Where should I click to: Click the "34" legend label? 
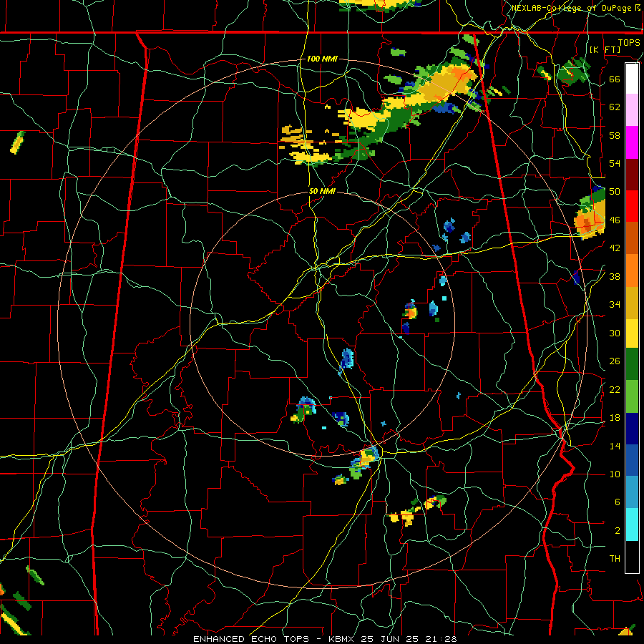point(615,304)
